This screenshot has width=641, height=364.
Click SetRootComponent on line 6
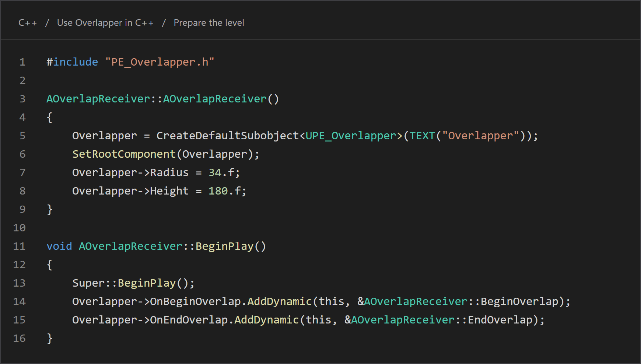(x=124, y=154)
